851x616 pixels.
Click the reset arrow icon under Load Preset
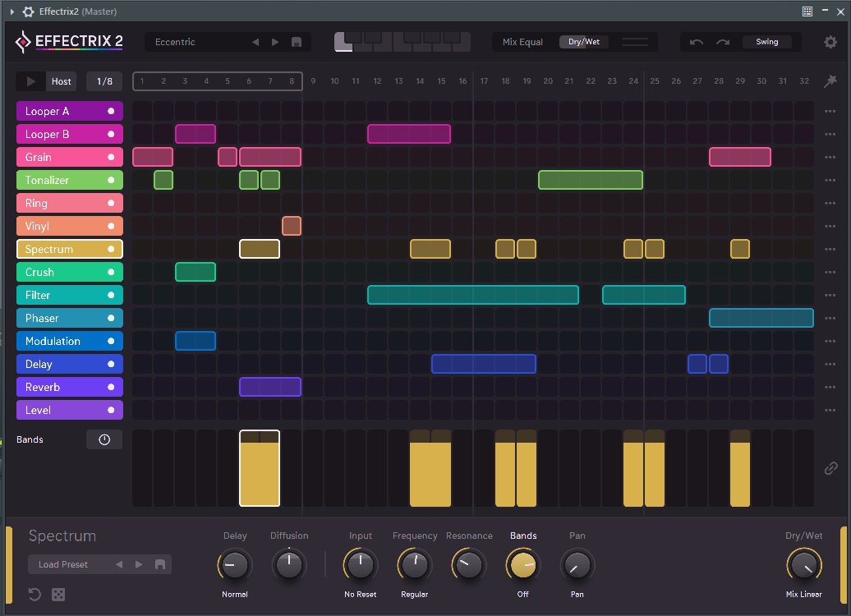35,595
